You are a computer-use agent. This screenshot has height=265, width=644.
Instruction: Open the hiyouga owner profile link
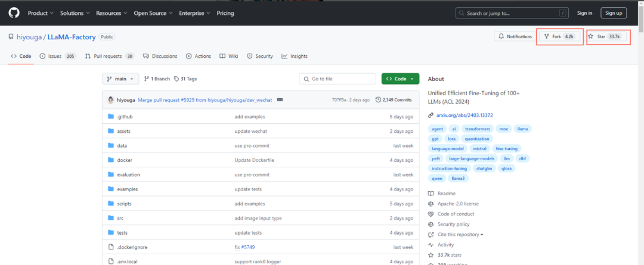[29, 37]
